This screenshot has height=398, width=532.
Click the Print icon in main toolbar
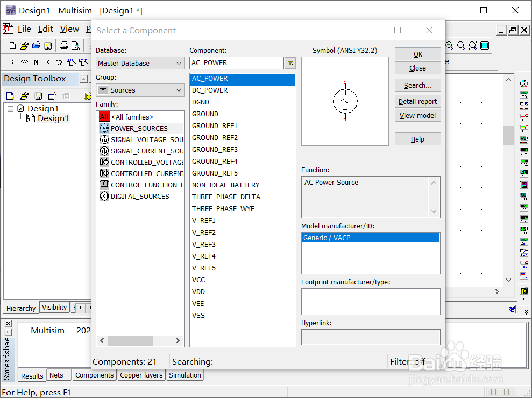64,45
